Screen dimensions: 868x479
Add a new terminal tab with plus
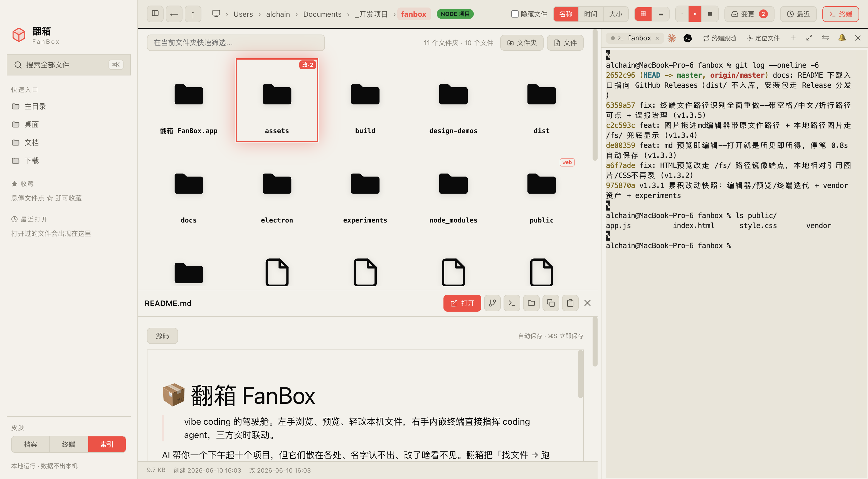click(x=793, y=38)
